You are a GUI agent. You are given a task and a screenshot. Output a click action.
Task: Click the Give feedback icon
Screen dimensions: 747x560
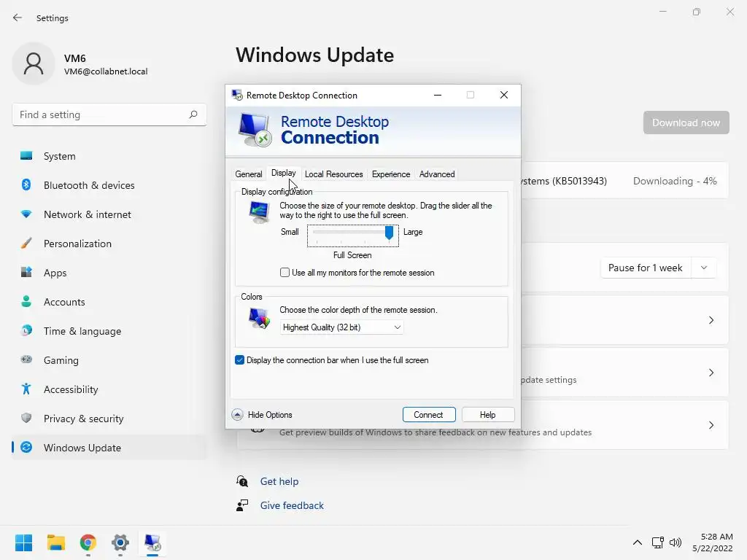tap(242, 505)
